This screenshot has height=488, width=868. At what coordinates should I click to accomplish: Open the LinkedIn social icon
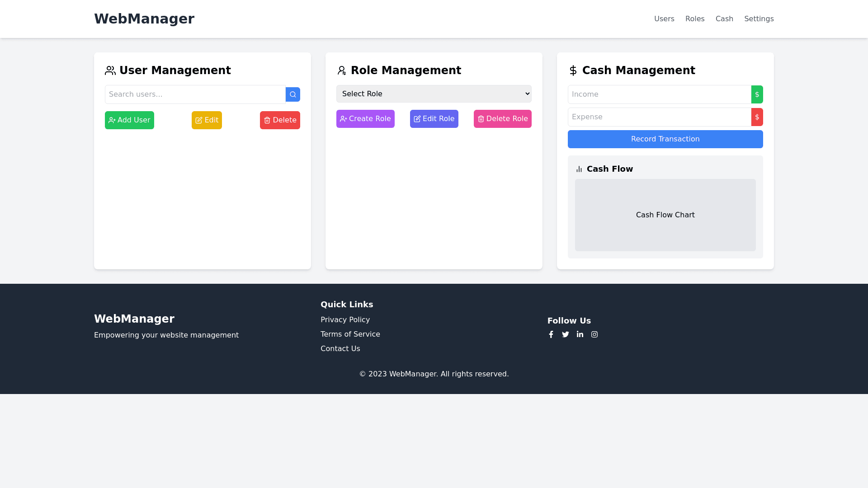point(580,334)
